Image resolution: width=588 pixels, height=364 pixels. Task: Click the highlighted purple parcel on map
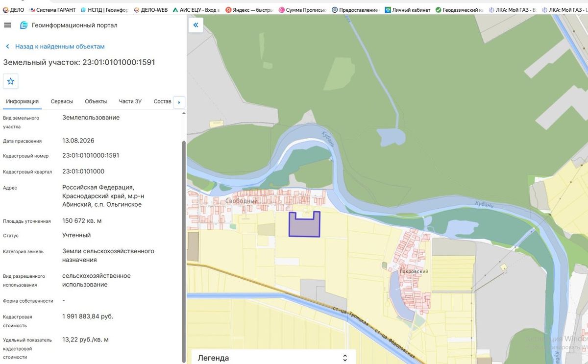pyautogui.click(x=304, y=227)
